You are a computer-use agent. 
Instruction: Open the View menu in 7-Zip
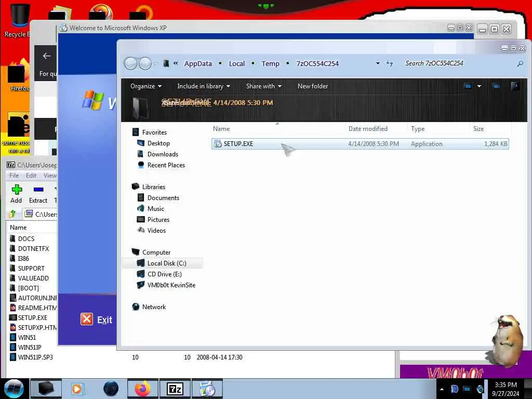click(50, 176)
